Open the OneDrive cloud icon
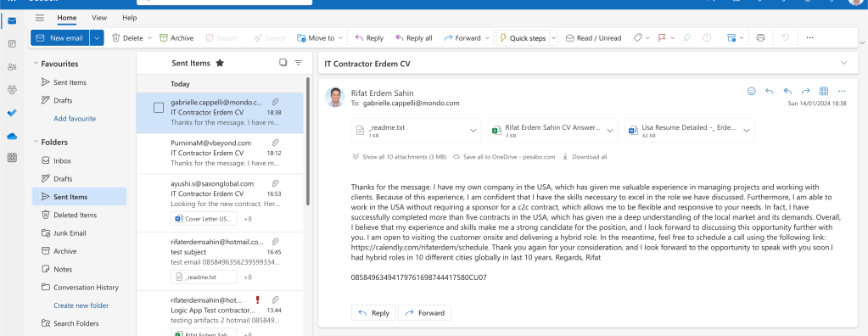 (x=12, y=136)
